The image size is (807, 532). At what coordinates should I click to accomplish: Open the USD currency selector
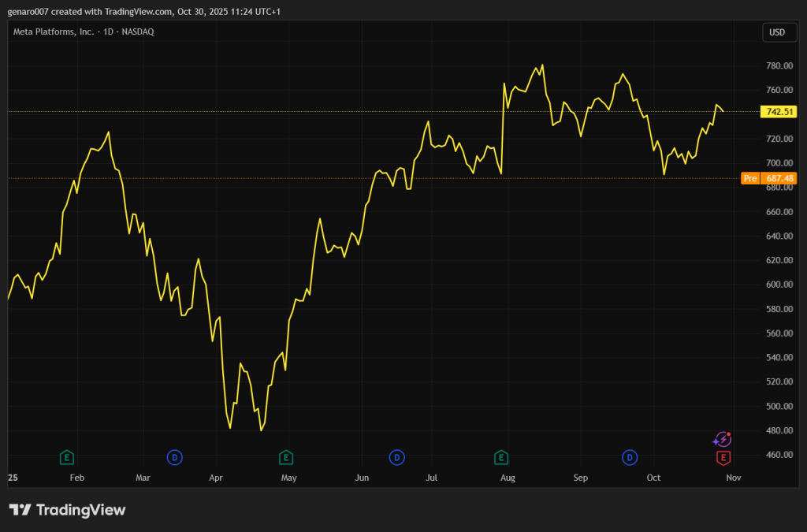pyautogui.click(x=776, y=32)
